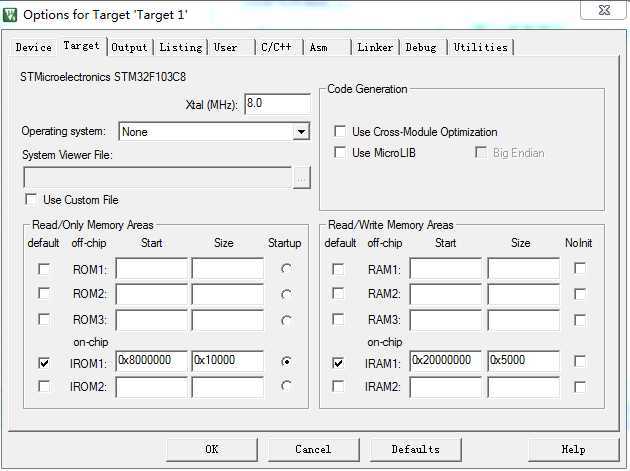Open the Debug tab

421,47
